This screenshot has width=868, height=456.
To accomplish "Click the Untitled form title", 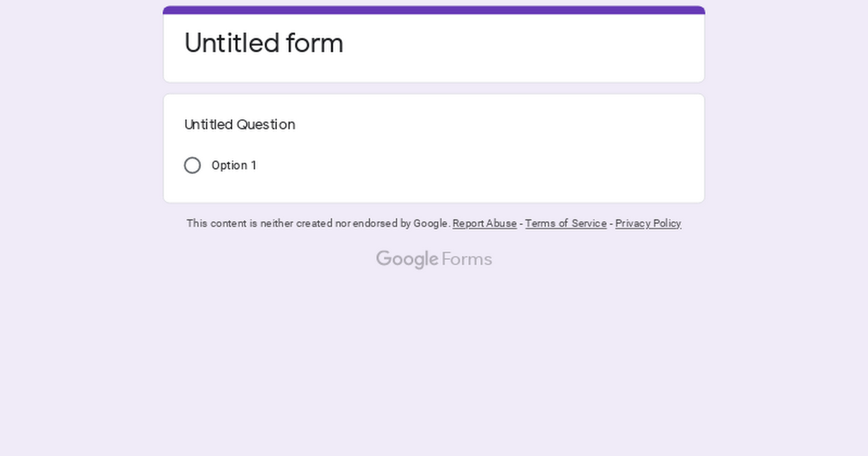I will [x=264, y=43].
